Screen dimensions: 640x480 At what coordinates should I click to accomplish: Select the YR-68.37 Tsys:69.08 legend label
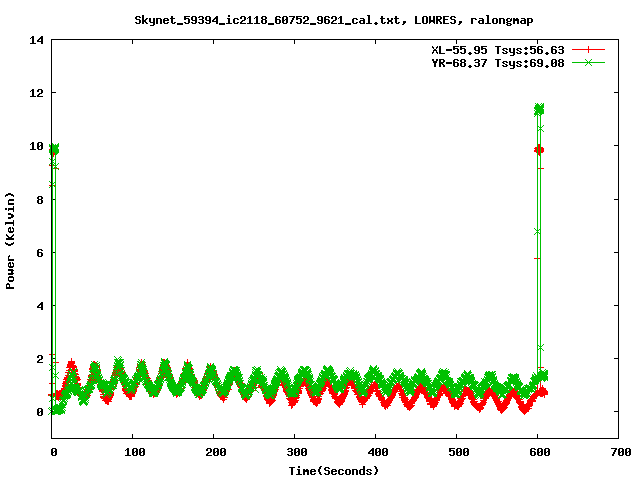click(x=498, y=63)
